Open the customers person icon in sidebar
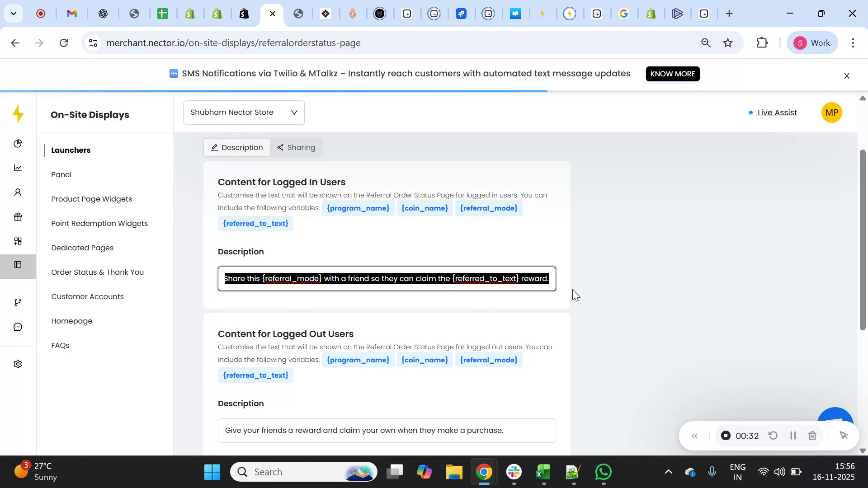Screen dimensions: 868x488 click(18, 192)
